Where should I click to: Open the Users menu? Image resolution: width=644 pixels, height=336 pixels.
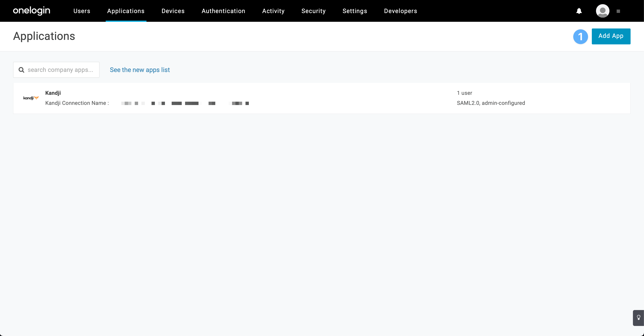(x=82, y=11)
